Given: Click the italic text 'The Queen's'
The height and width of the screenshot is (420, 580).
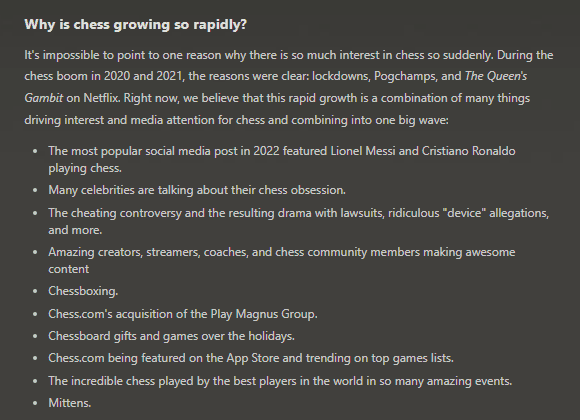Looking at the screenshot, I should (496, 76).
